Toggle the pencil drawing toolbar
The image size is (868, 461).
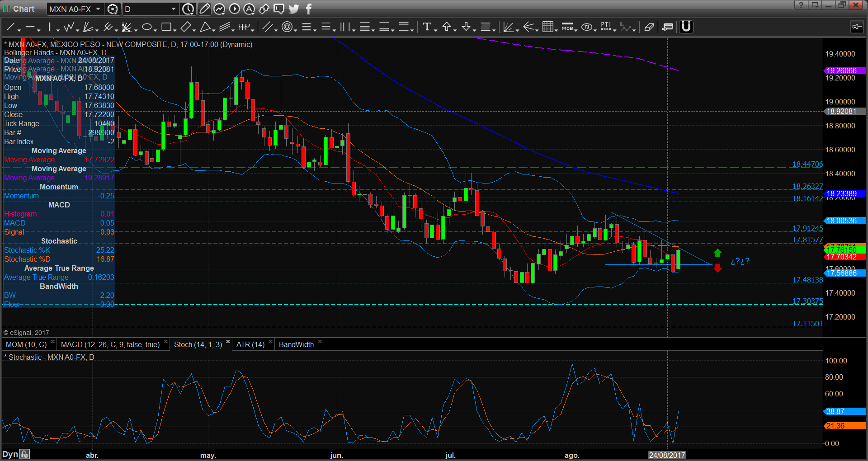(x=204, y=9)
